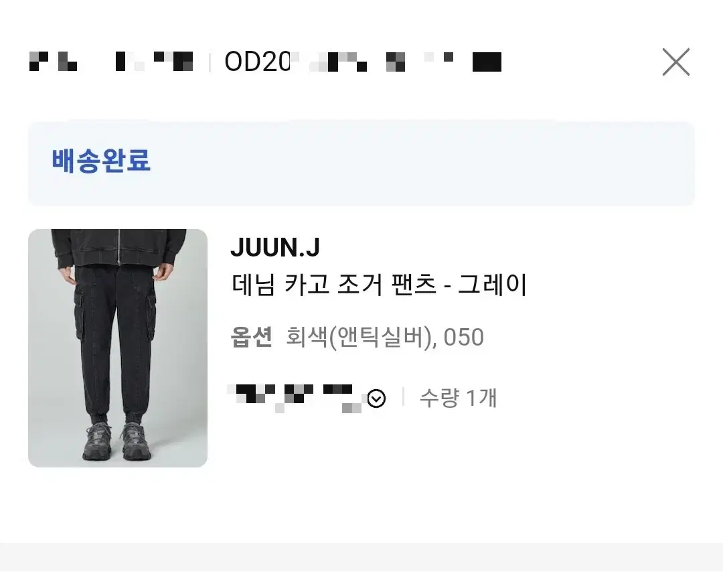The width and height of the screenshot is (723, 588).
Task: Select the gray divider bar at bottom
Action: click(x=361, y=557)
